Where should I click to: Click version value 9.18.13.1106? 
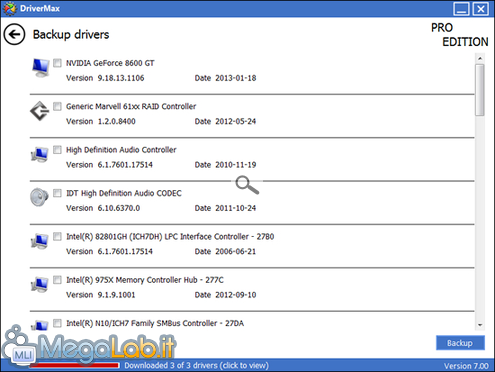121,78
